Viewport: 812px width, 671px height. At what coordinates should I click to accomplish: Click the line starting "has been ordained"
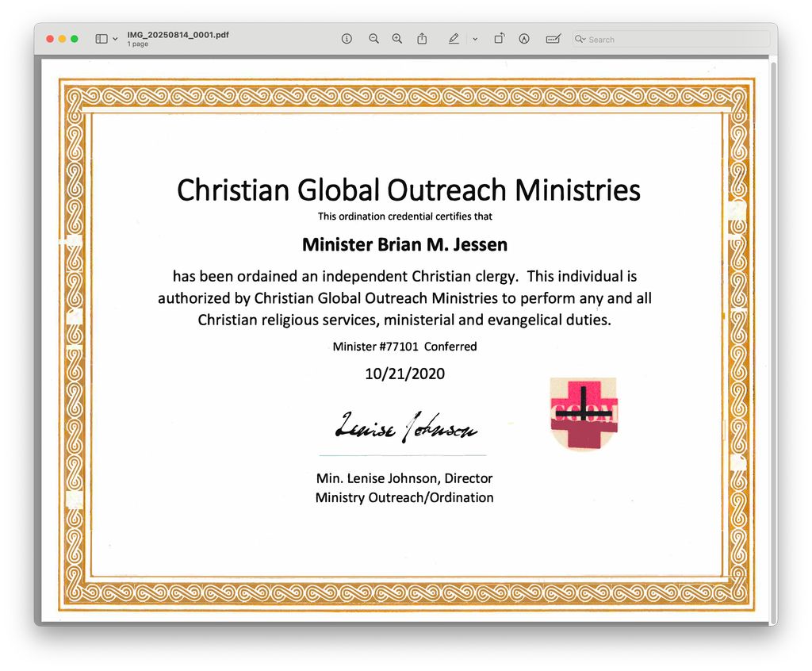coord(405,276)
